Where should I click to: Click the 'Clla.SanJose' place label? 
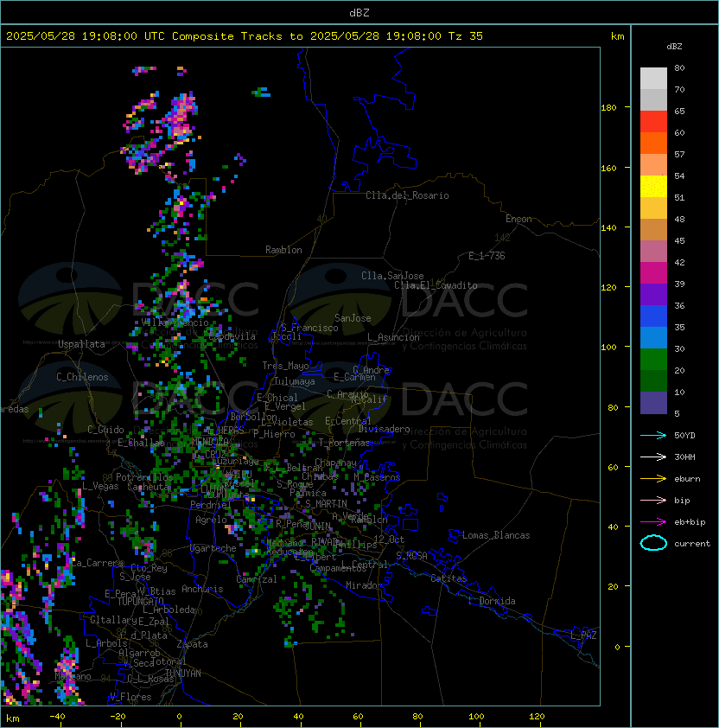392,276
